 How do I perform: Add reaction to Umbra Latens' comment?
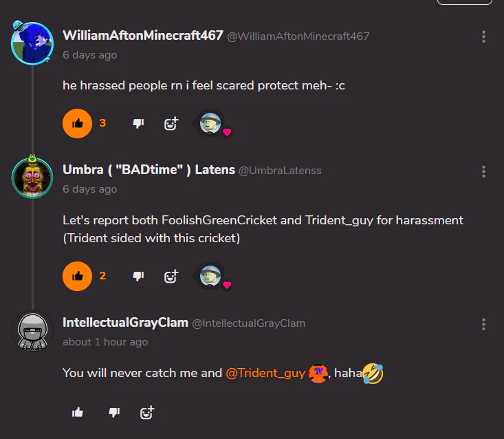coord(171,276)
